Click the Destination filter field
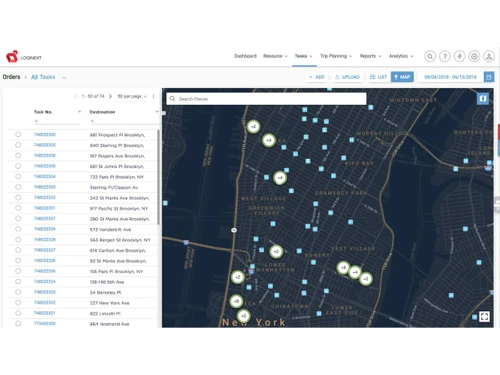500x375 pixels. tap(123, 121)
